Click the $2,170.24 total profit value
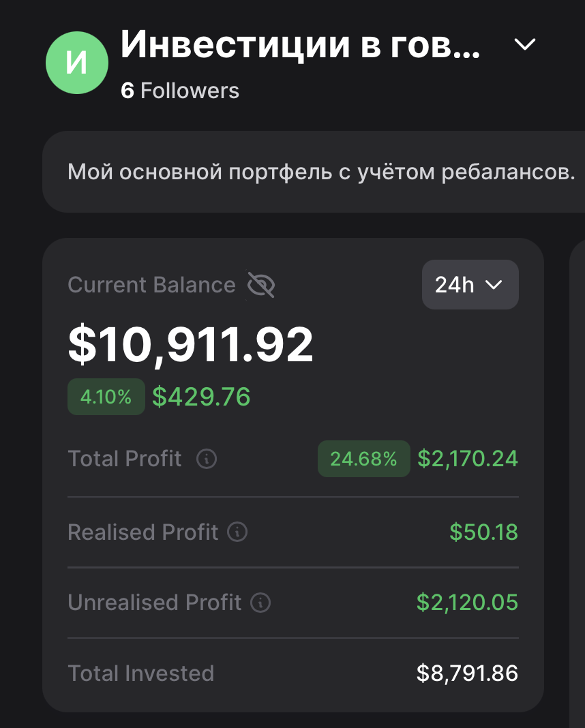Image resolution: width=585 pixels, height=728 pixels. 468,459
